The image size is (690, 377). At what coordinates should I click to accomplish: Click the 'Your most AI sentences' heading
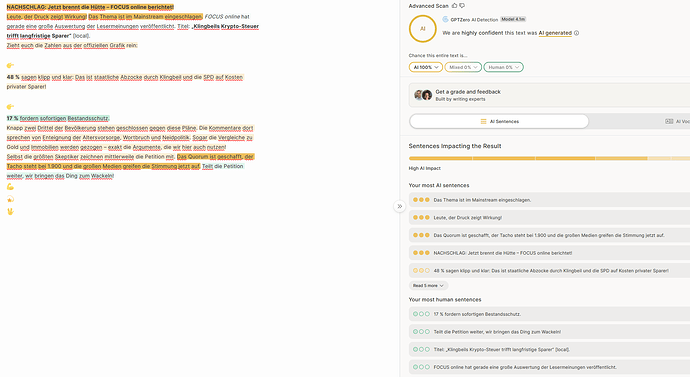439,185
